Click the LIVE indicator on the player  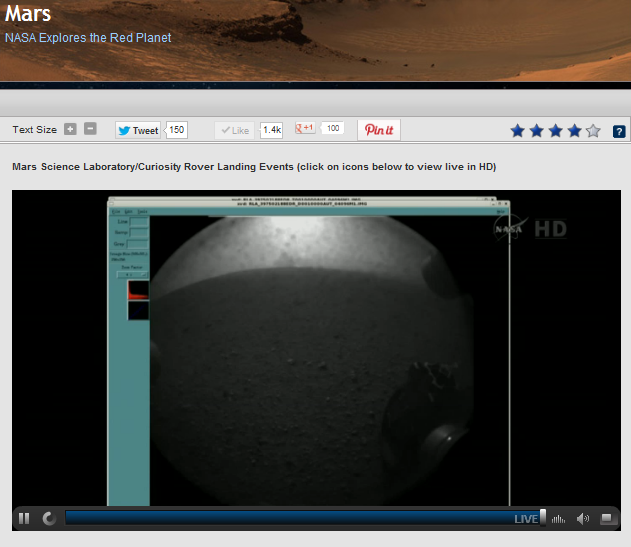pyautogui.click(x=525, y=518)
